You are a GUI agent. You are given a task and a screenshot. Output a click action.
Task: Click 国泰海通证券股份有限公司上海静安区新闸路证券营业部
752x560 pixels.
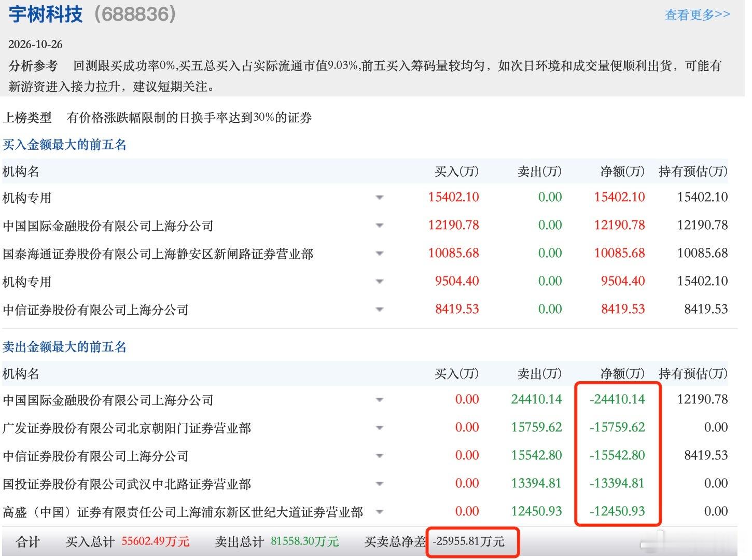click(x=158, y=254)
